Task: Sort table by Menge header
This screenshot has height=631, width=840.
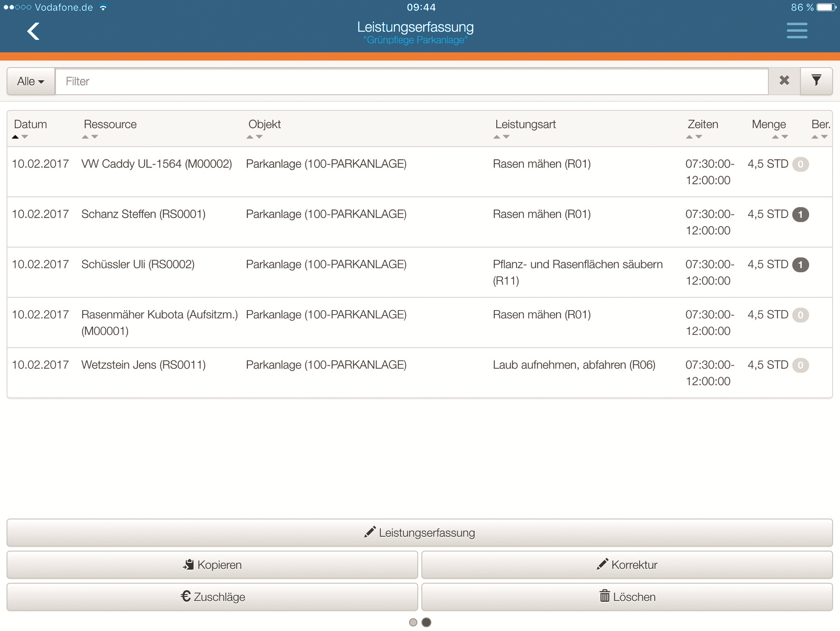Action: [768, 124]
